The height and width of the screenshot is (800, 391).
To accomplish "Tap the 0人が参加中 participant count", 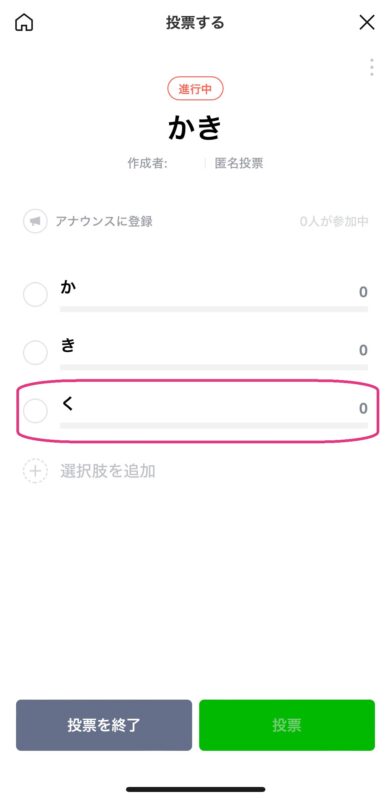I will click(334, 221).
